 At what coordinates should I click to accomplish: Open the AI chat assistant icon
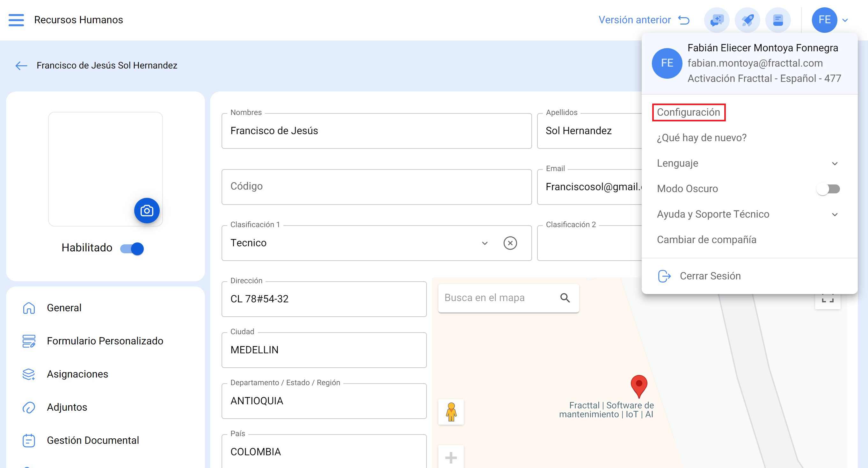click(x=716, y=20)
